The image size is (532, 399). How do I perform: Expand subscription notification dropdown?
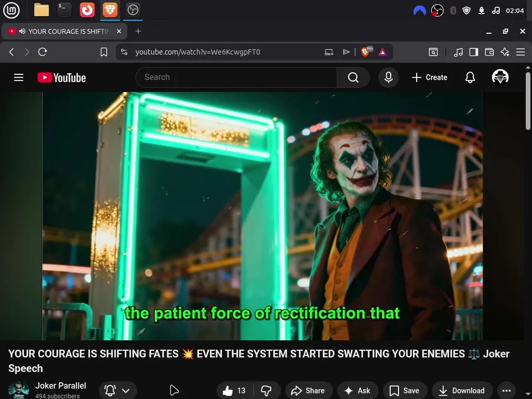pos(117,391)
